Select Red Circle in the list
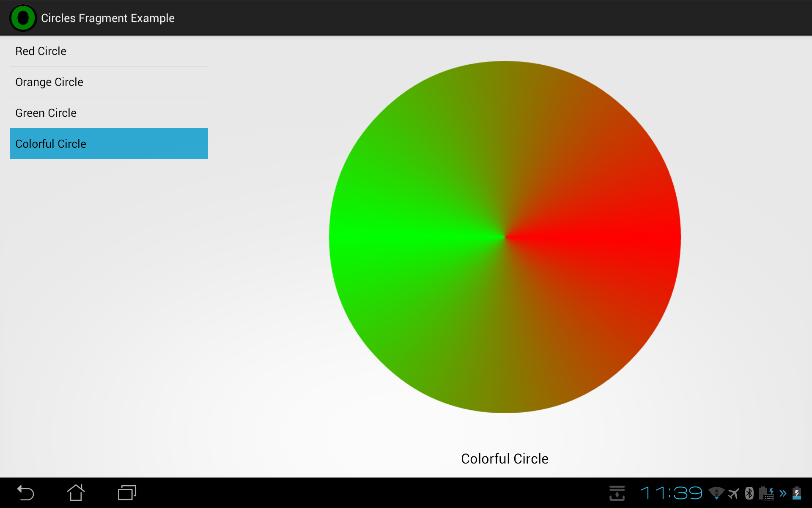The width and height of the screenshot is (812, 508). (x=109, y=51)
